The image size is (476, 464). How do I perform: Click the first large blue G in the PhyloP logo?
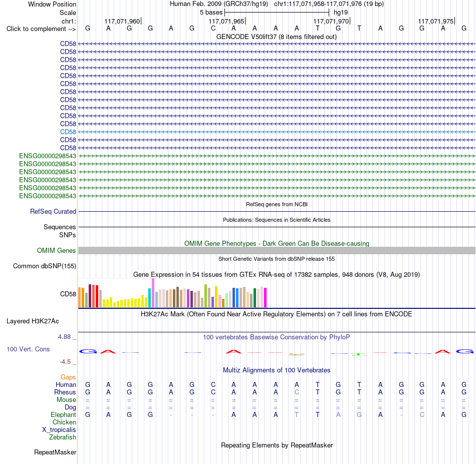[x=88, y=352]
